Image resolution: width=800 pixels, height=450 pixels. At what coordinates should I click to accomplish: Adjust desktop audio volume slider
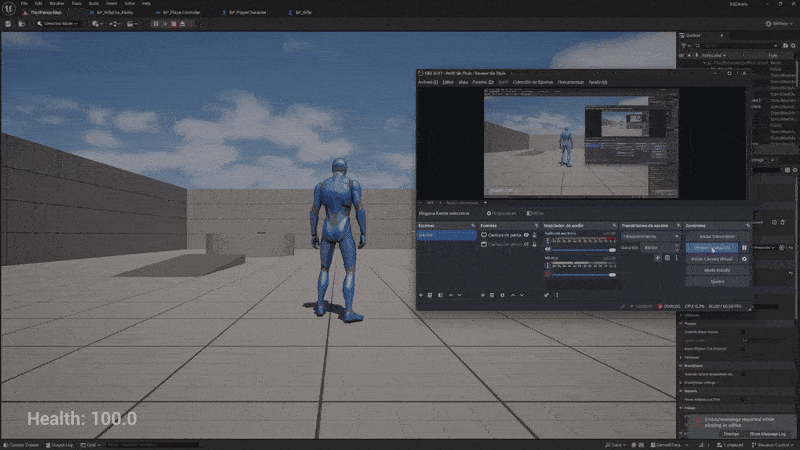pos(584,250)
